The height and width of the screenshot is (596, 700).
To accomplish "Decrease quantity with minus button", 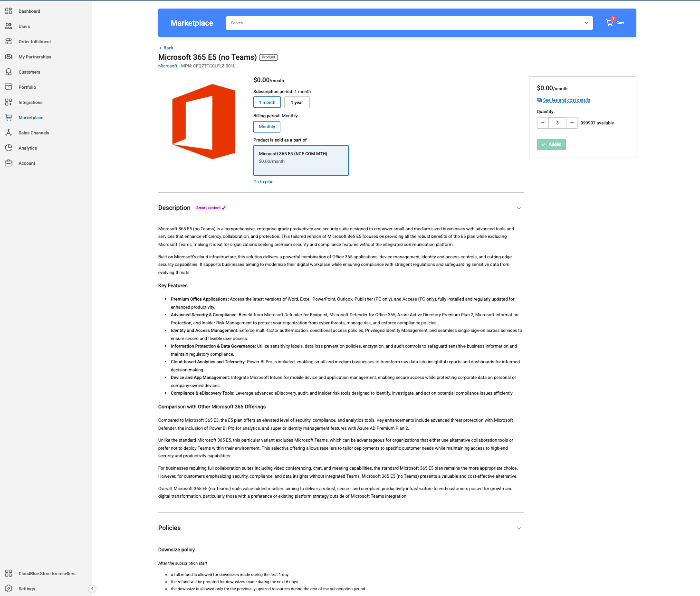I will coord(543,123).
